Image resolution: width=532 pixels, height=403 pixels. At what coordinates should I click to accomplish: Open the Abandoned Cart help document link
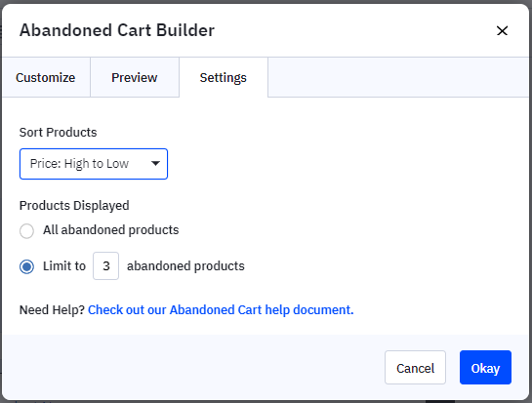pyautogui.click(x=221, y=309)
